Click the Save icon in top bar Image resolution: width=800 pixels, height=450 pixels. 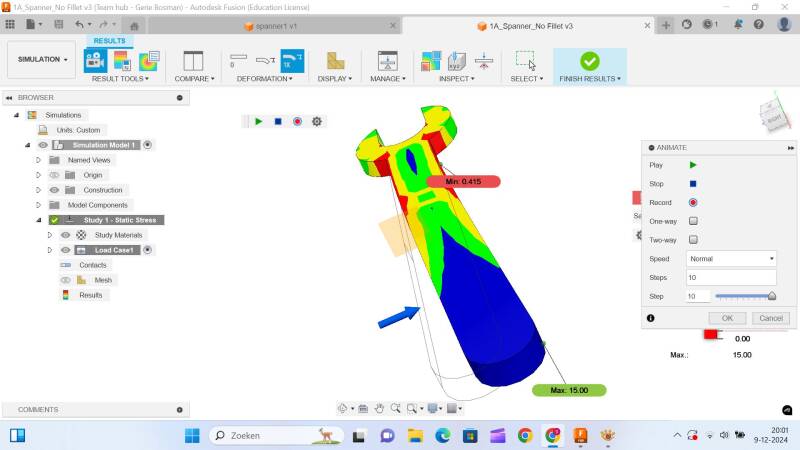59,24
